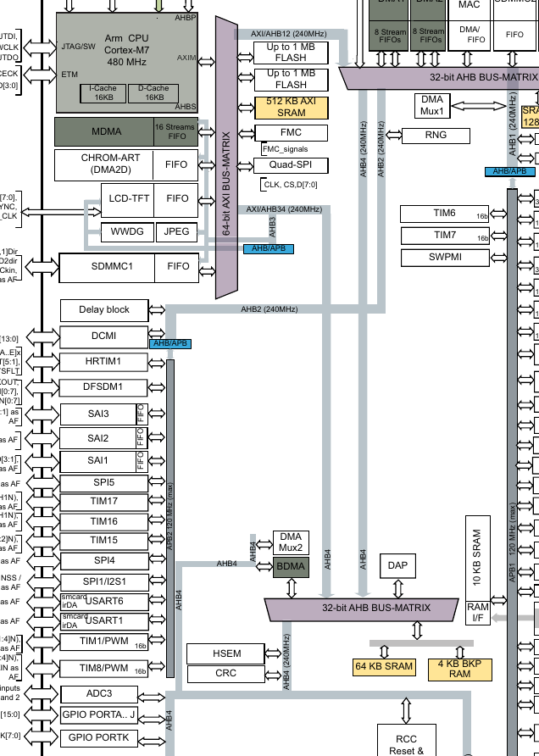Viewport: 539px width, 756px height.
Task: Select the I-Cache 16KB box
Action: (x=103, y=93)
